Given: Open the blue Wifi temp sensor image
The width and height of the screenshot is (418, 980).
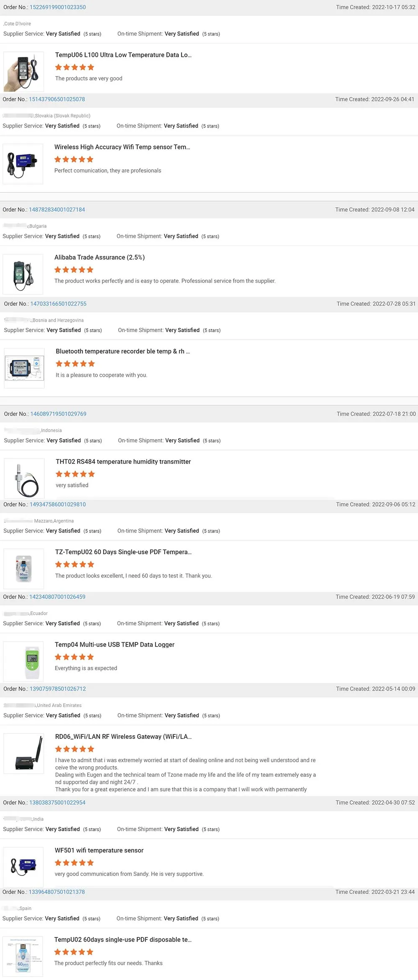Looking at the screenshot, I should tap(23, 164).
